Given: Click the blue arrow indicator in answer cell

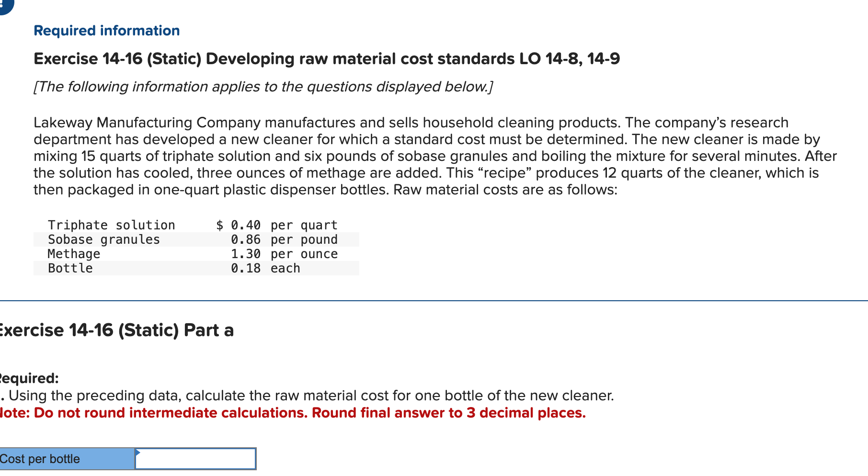Looking at the screenshot, I should coord(139,451).
